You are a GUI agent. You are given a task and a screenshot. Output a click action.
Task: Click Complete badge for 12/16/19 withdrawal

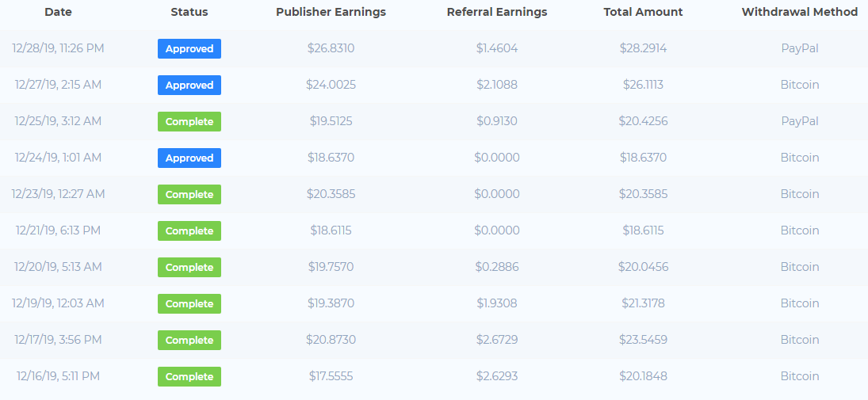pos(189,376)
